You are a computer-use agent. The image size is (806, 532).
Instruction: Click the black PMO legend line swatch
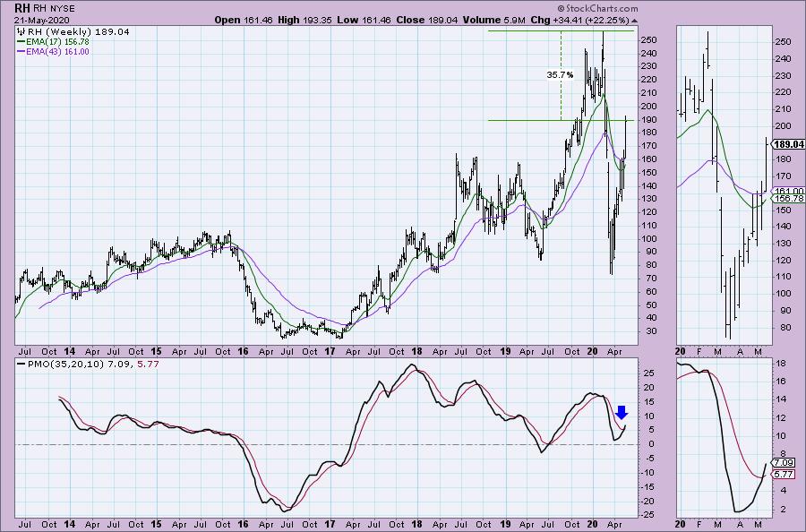(x=21, y=364)
